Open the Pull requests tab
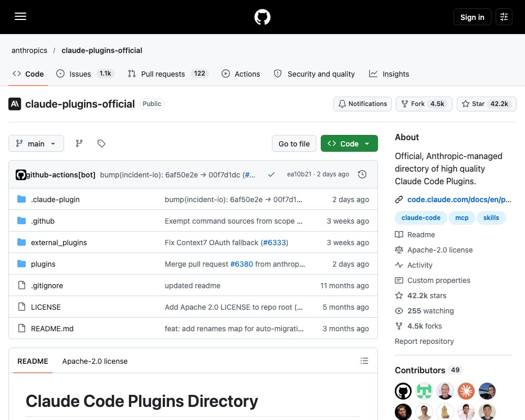 [169, 73]
